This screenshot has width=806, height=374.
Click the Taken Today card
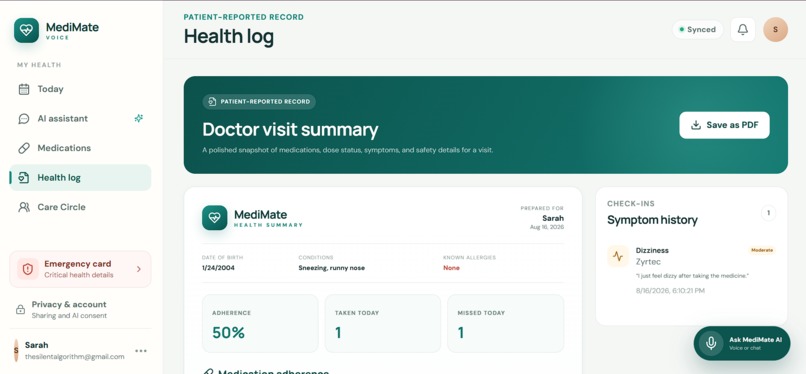(x=382, y=324)
